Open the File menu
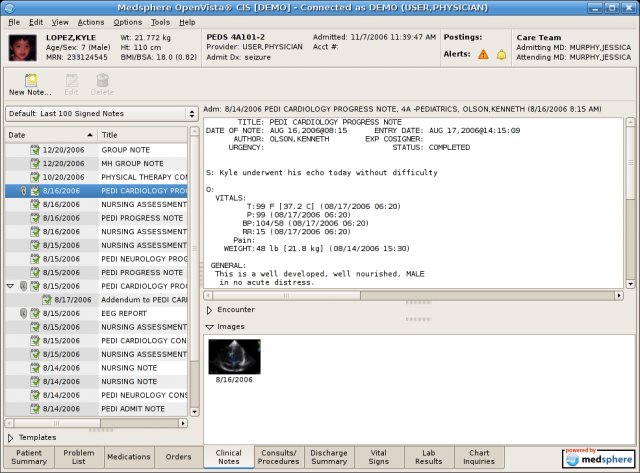The width and height of the screenshot is (640, 473). (x=14, y=22)
